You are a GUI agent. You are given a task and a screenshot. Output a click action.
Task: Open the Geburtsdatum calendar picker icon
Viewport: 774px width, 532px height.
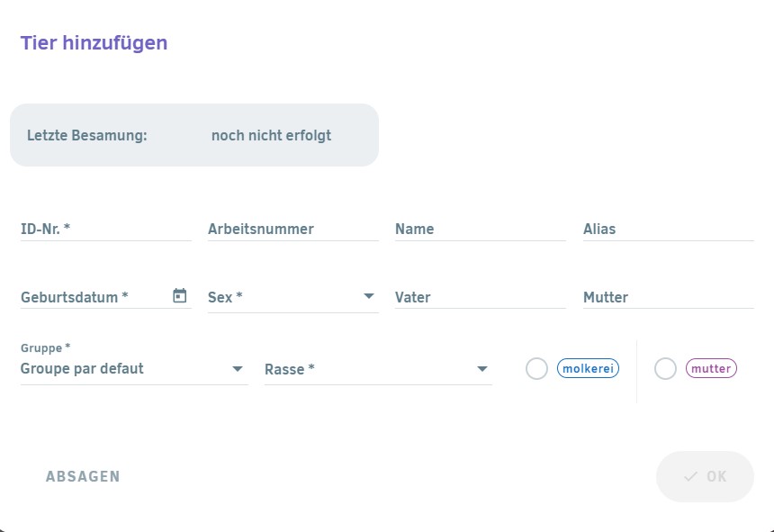tap(180, 295)
